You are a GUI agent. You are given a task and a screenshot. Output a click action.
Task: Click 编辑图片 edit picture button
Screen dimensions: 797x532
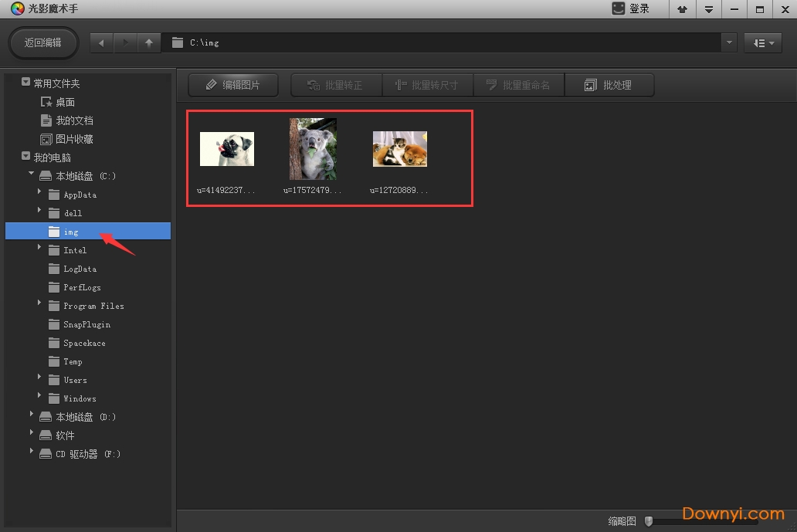point(233,85)
